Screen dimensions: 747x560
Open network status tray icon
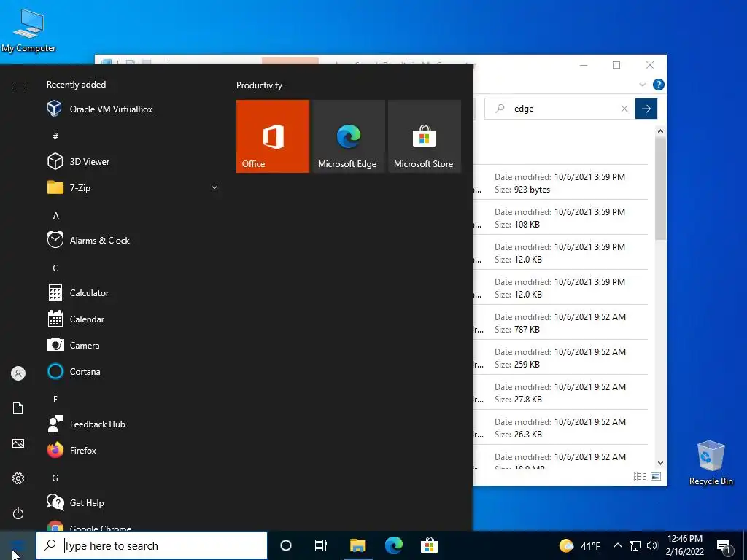(x=635, y=545)
